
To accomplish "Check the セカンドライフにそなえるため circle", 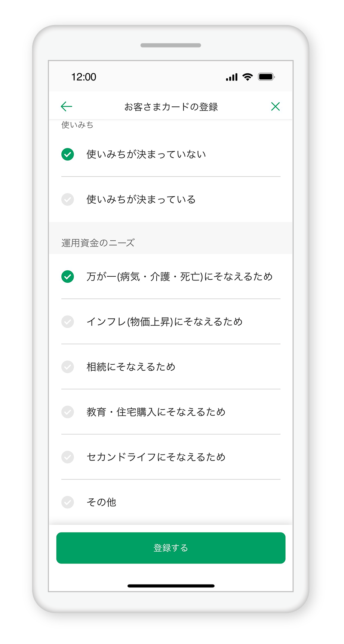I will [68, 457].
